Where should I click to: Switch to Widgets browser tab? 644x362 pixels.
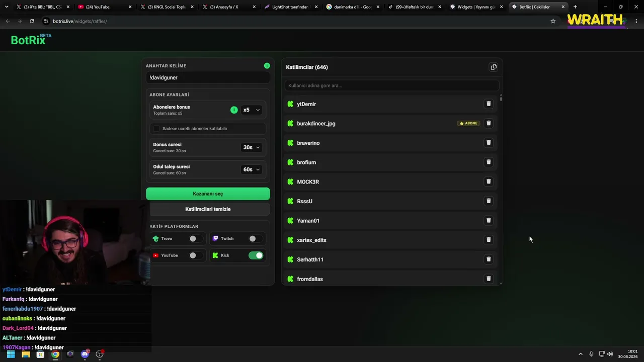[x=475, y=7]
